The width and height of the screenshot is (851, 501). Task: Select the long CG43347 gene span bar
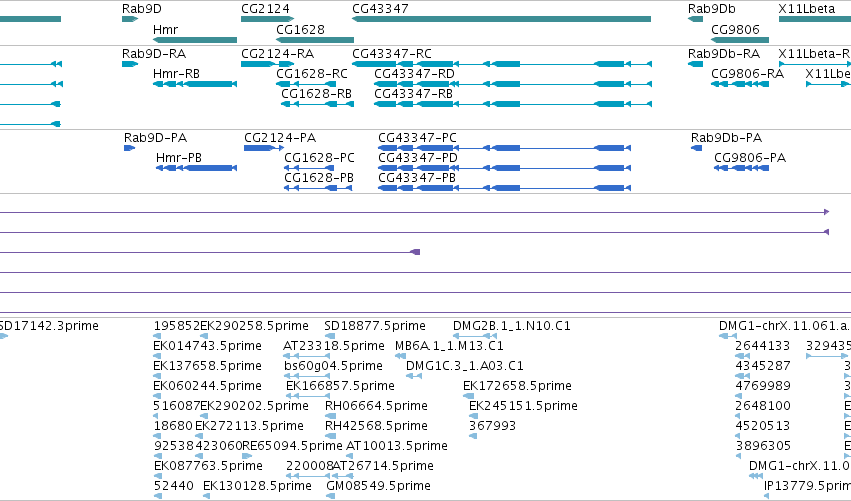[501, 19]
